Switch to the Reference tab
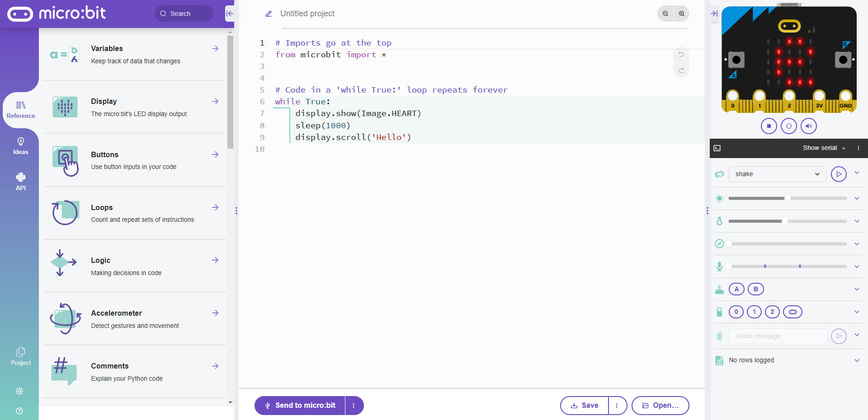 pyautogui.click(x=20, y=109)
